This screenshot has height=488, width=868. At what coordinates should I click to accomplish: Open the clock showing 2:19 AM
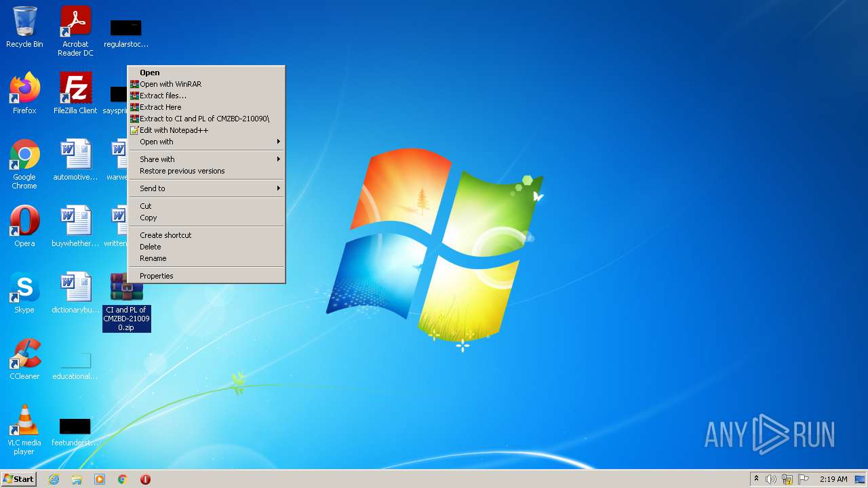point(833,479)
